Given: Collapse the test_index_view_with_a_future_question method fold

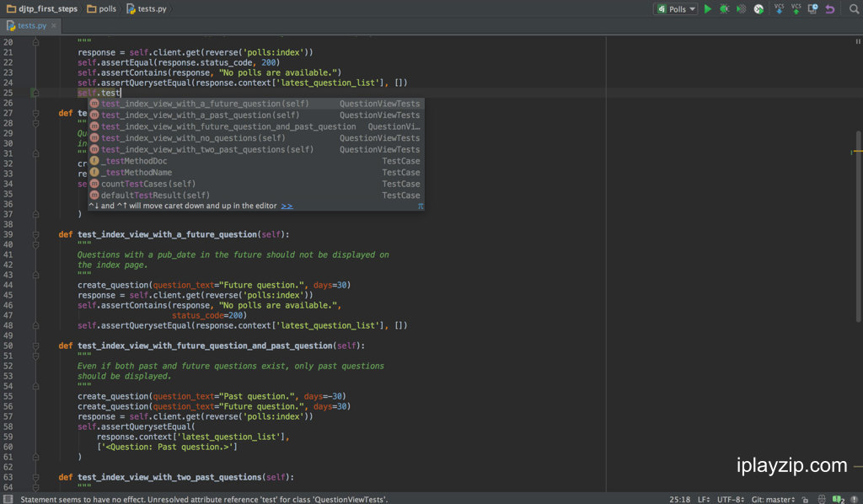Looking at the screenshot, I should coord(35,234).
